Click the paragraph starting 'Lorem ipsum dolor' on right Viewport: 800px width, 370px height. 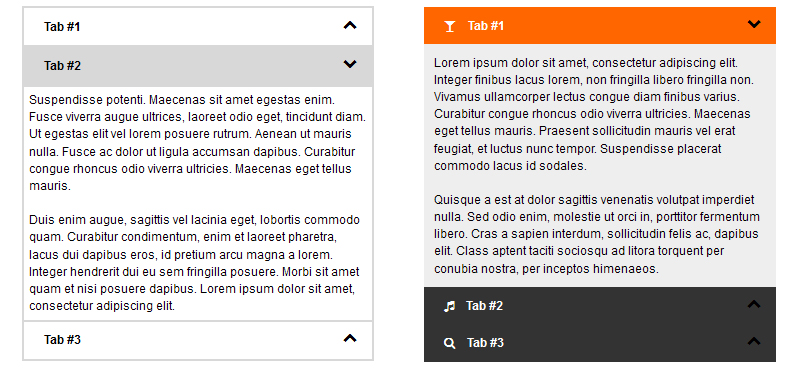pyautogui.click(x=594, y=114)
